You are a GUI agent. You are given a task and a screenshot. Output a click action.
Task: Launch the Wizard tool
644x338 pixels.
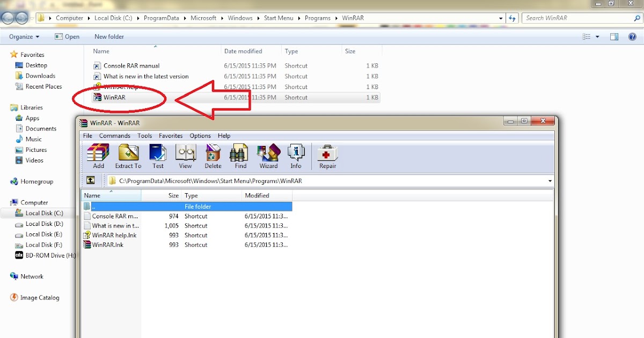coord(268,157)
